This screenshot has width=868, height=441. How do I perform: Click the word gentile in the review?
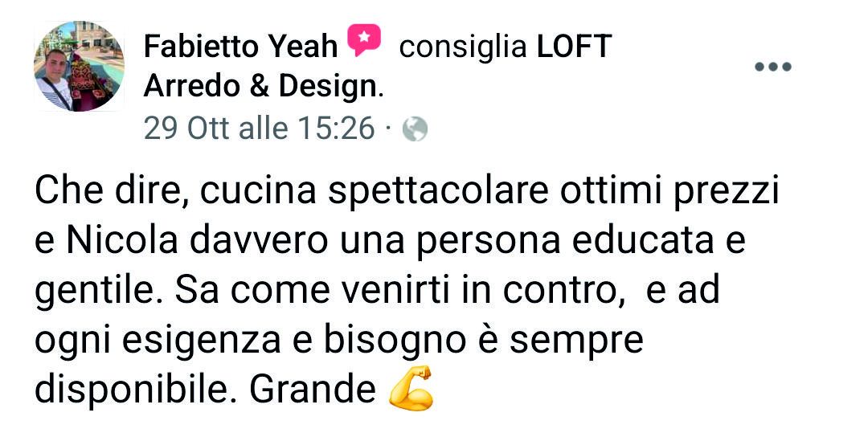tap(95, 291)
